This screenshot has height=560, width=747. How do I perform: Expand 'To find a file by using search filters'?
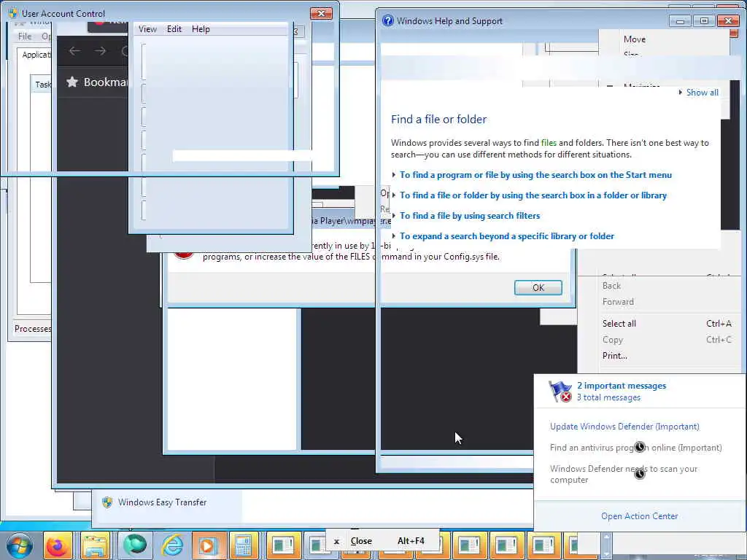pyautogui.click(x=470, y=216)
